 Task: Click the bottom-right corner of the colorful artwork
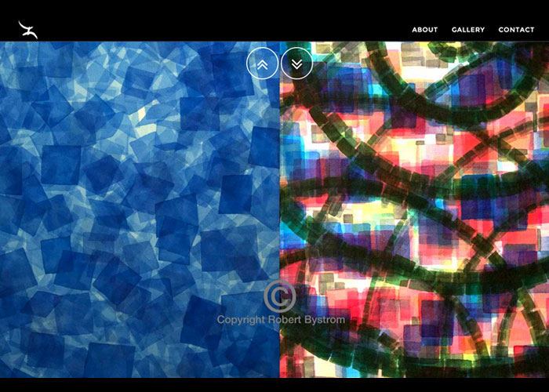pyautogui.click(x=545, y=375)
